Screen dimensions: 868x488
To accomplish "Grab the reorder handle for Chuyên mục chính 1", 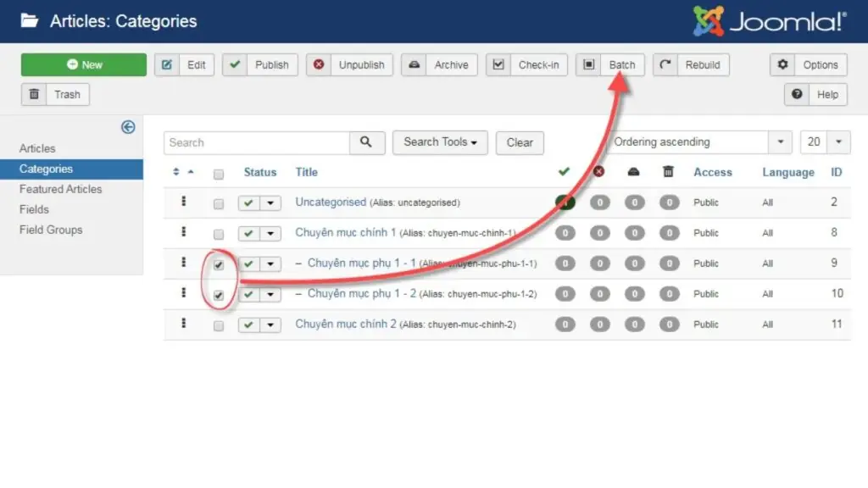I will point(183,232).
